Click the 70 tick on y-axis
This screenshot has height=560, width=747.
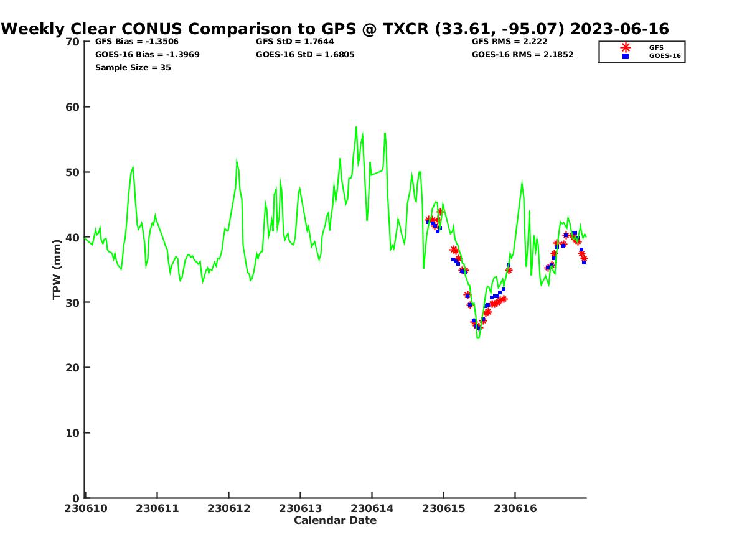[x=72, y=42]
